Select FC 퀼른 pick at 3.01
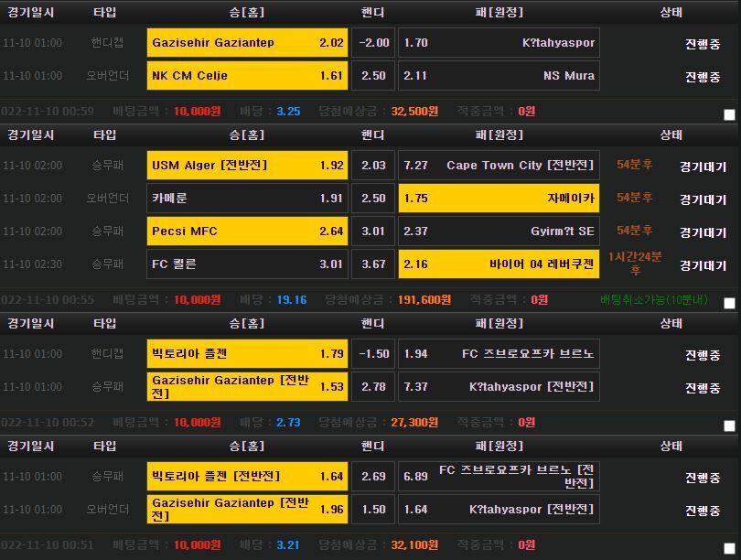The width and height of the screenshot is (741, 560). click(x=247, y=264)
